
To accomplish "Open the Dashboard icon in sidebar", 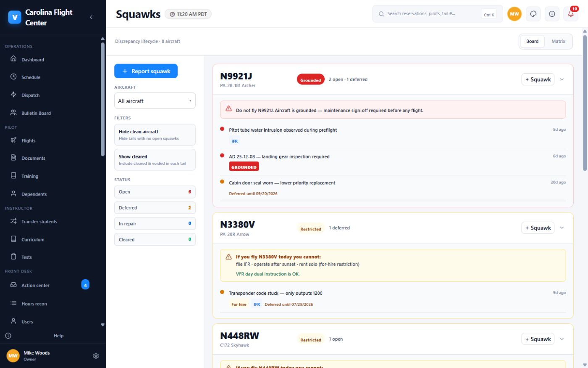I will tap(13, 59).
